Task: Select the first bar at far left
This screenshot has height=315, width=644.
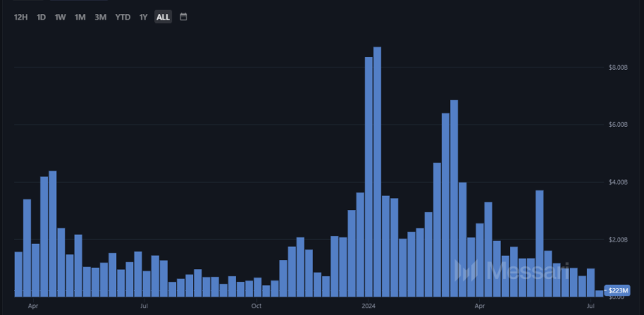Action: [19, 274]
